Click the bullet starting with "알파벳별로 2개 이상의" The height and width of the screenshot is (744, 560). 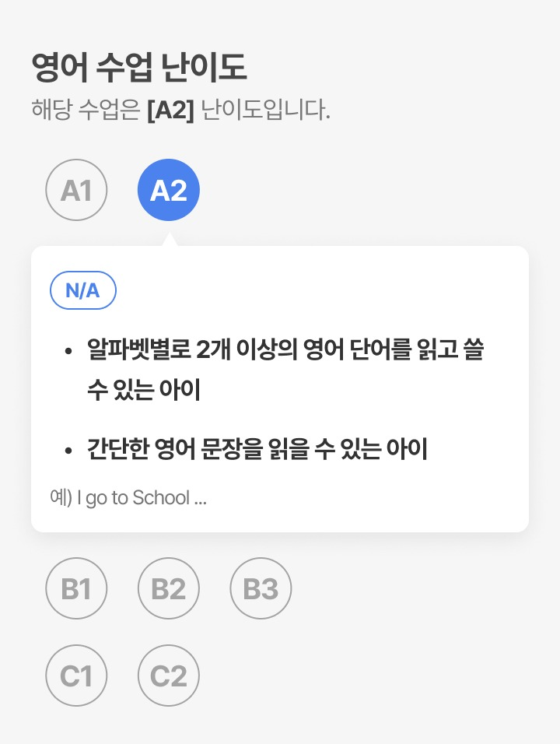pyautogui.click(x=285, y=350)
